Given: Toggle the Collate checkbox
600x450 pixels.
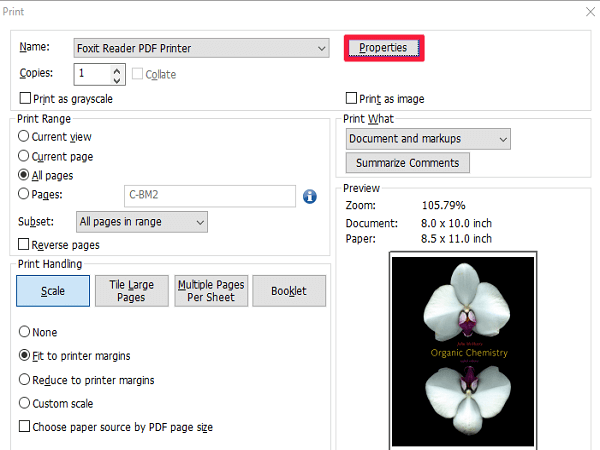Looking at the screenshot, I should (137, 73).
